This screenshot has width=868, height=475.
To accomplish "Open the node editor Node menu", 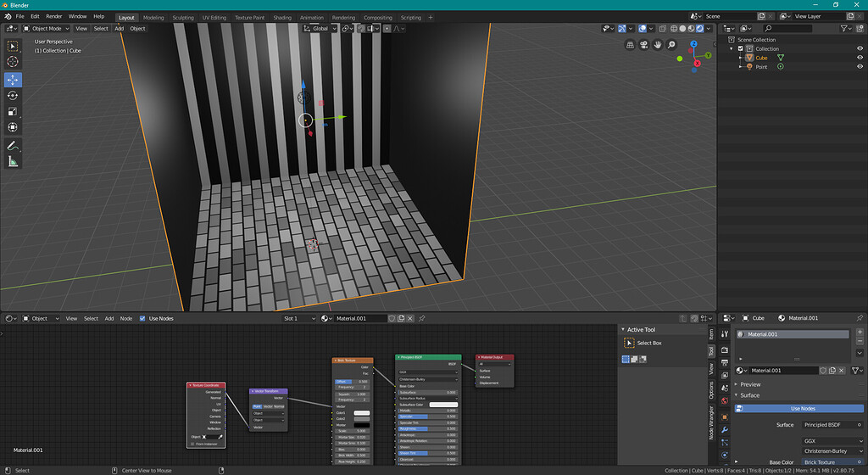I will [x=126, y=318].
